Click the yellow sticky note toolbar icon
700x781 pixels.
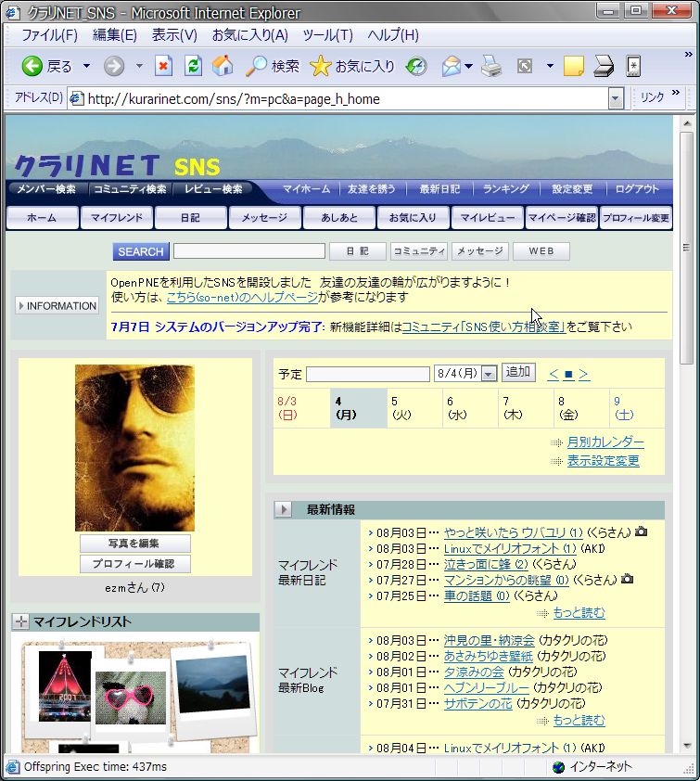pos(574,66)
